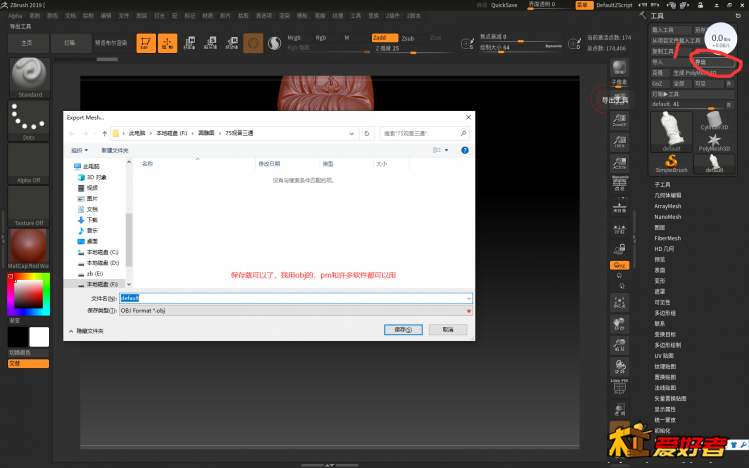749x468 pixels.
Task: Open the Dots stroke selector
Action: tap(29, 120)
